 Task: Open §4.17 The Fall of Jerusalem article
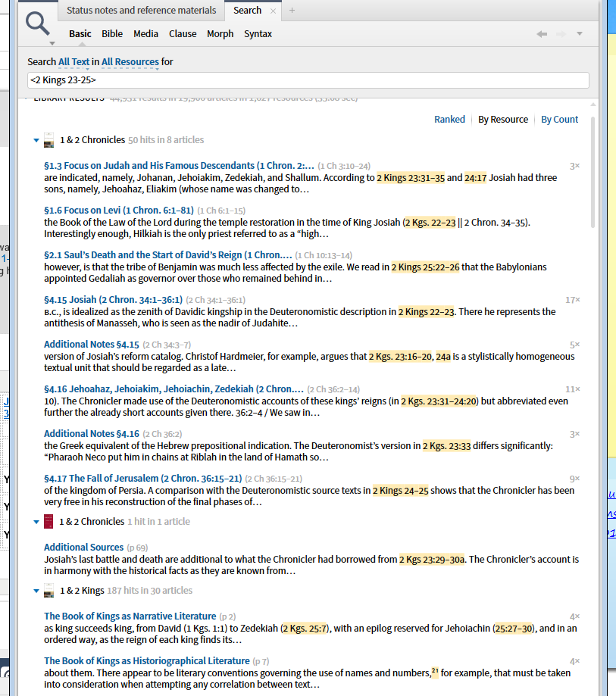coord(143,479)
